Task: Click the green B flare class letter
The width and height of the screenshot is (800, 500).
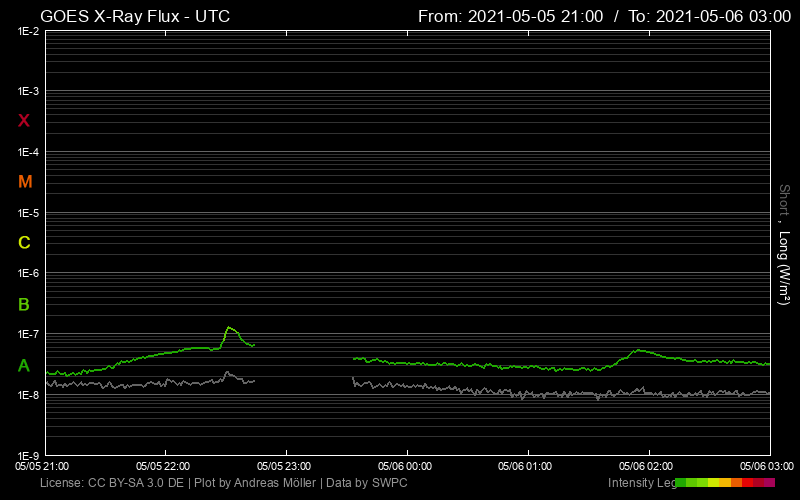Action: coord(23,305)
